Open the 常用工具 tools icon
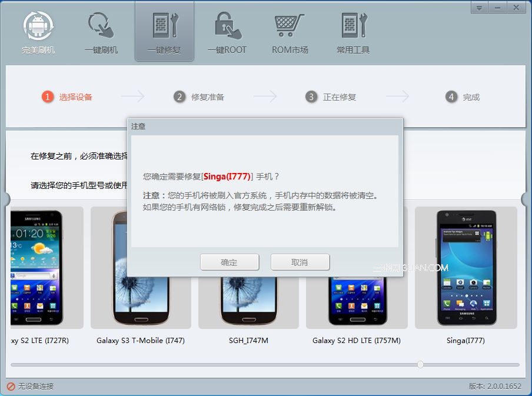The width and height of the screenshot is (532, 396). coord(354,25)
